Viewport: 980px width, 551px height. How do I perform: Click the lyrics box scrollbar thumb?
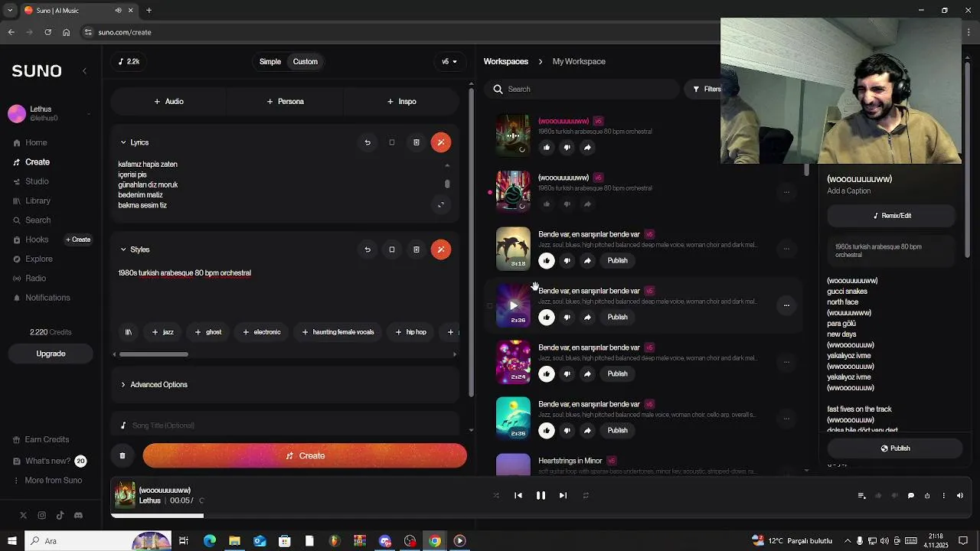[x=447, y=184]
